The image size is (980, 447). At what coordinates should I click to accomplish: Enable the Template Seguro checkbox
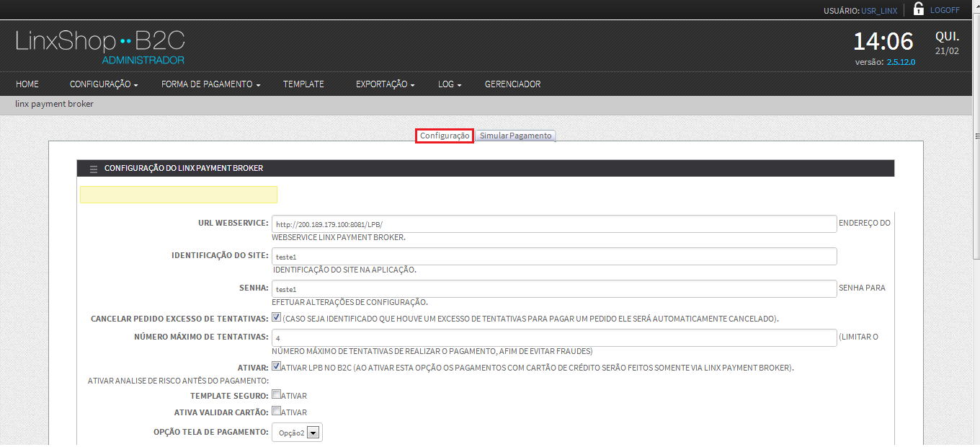276,395
